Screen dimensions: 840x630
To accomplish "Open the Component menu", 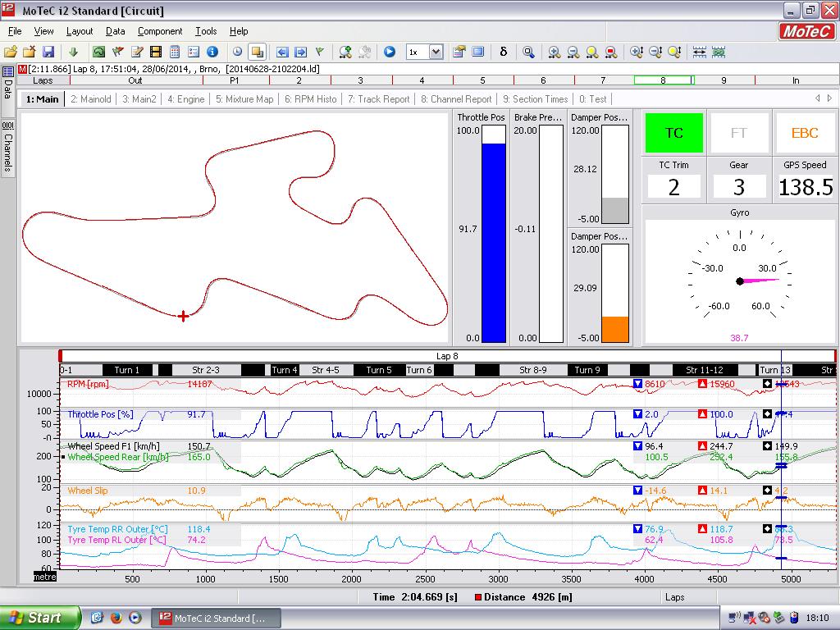I will 160,31.
